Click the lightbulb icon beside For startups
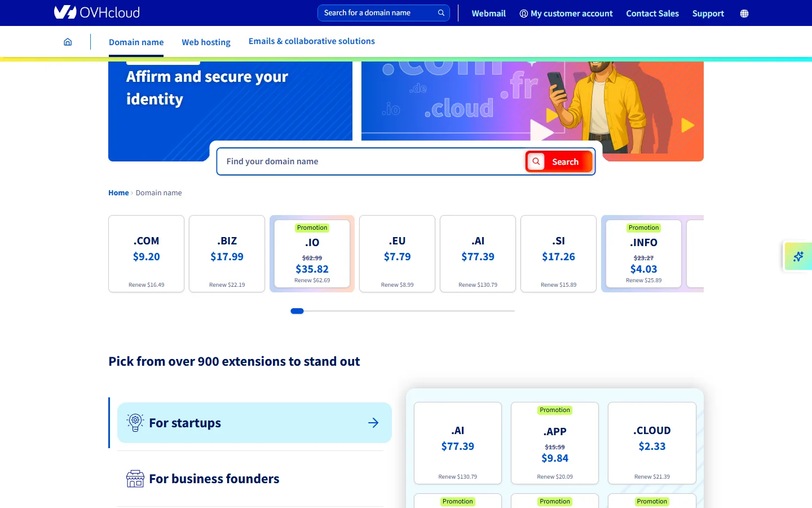The image size is (812, 508). point(135,423)
